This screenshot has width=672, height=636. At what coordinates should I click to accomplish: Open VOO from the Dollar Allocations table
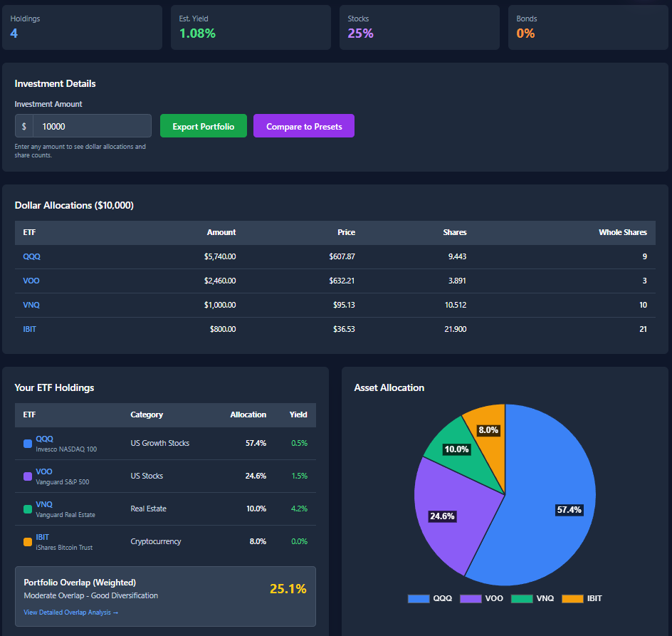(x=31, y=280)
